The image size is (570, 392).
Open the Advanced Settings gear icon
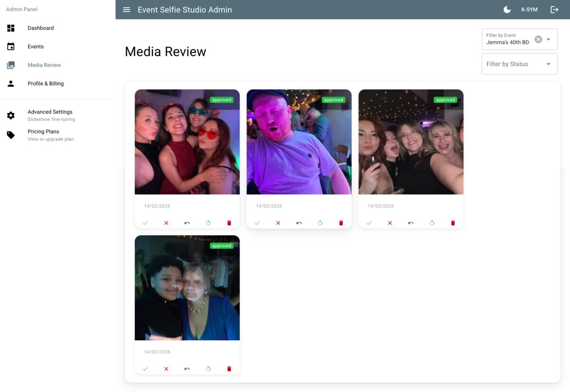point(10,115)
